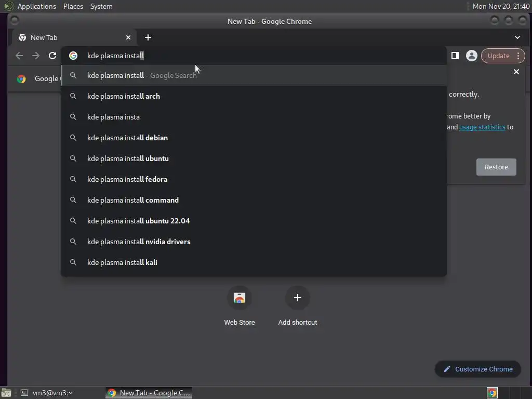Viewport: 532px width, 399px height.
Task: Reload the current Chrome page
Action: (x=52, y=56)
